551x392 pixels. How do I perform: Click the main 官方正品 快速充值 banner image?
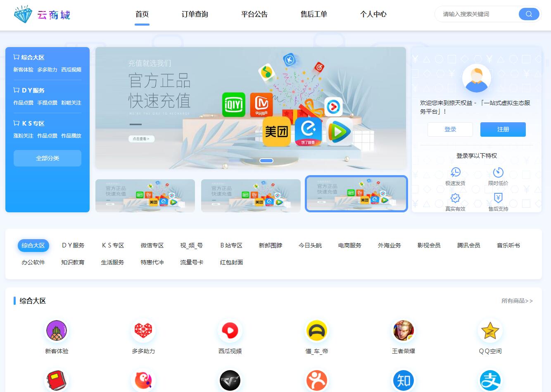click(x=251, y=108)
